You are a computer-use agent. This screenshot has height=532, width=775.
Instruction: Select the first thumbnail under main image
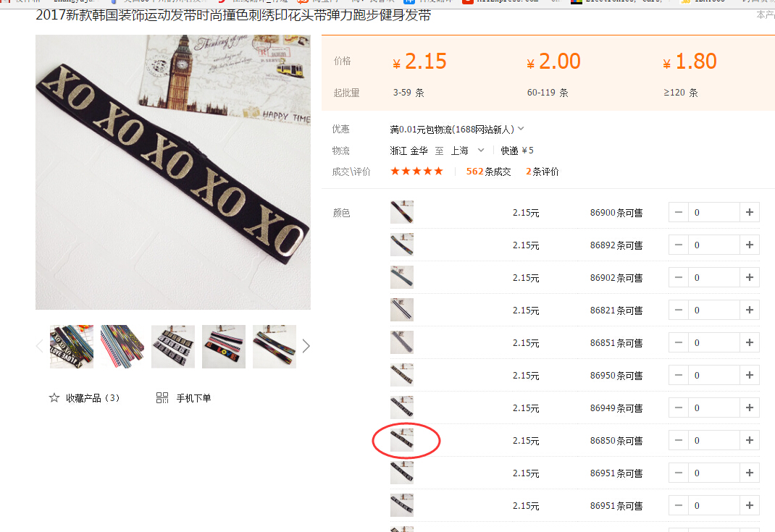tap(72, 347)
